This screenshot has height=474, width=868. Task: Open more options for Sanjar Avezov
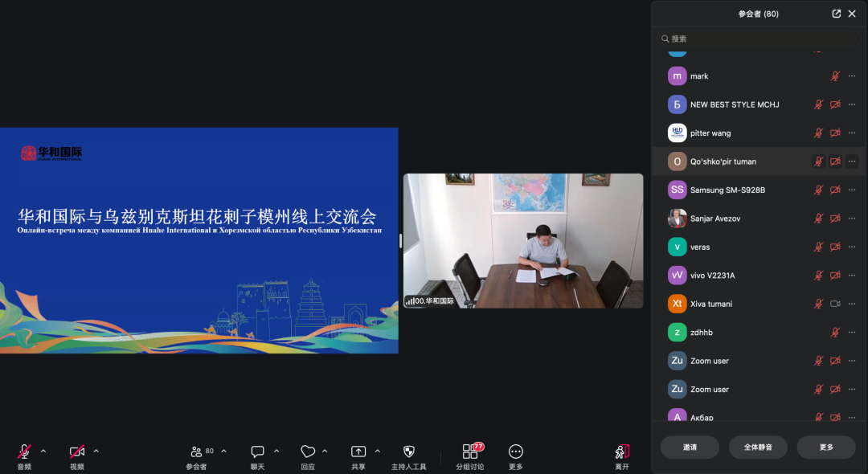852,219
